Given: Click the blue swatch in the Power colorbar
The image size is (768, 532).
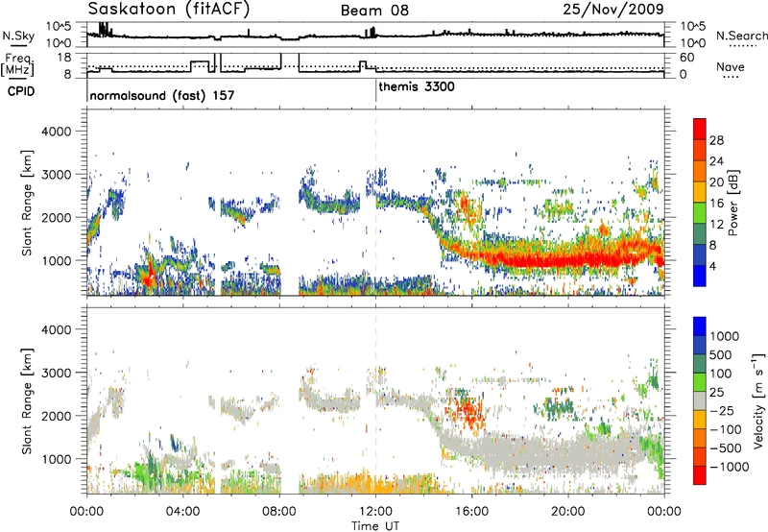Looking at the screenshot, I should point(700,277).
